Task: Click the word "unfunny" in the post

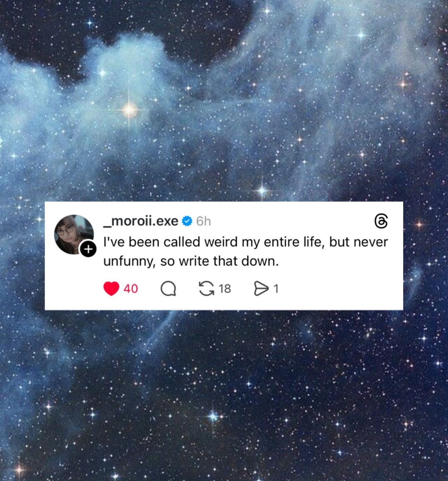Action: (x=128, y=262)
